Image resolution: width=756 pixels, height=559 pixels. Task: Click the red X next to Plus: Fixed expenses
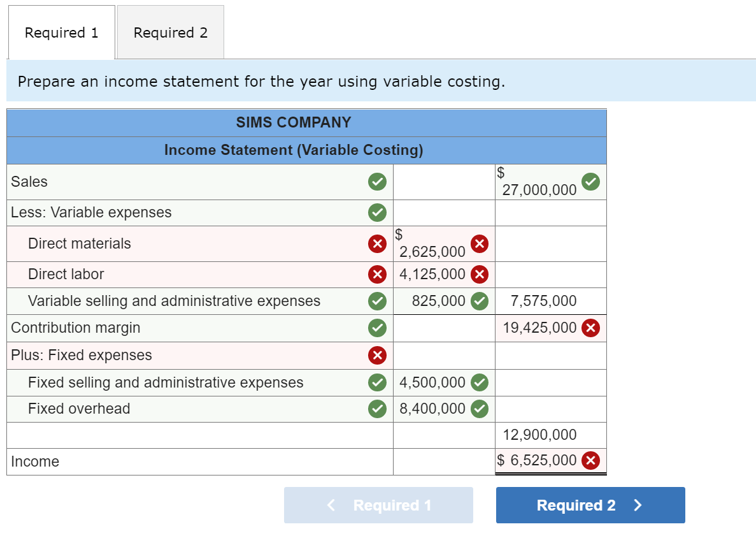click(x=377, y=356)
